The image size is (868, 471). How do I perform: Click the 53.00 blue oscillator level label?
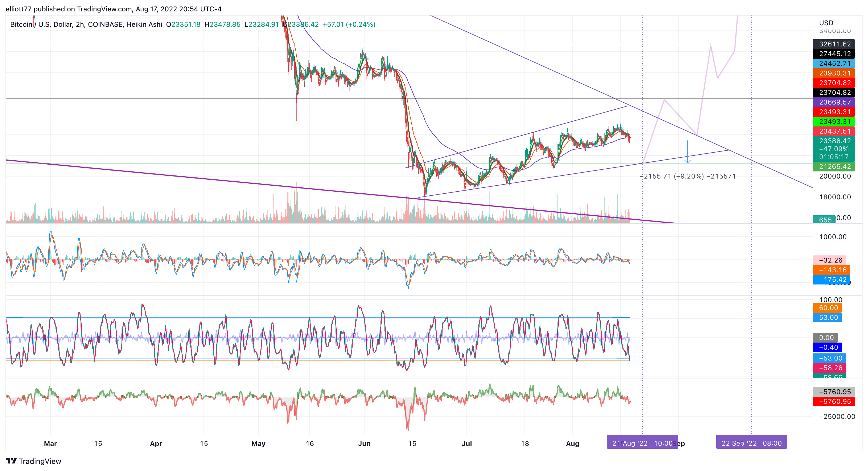(x=828, y=318)
